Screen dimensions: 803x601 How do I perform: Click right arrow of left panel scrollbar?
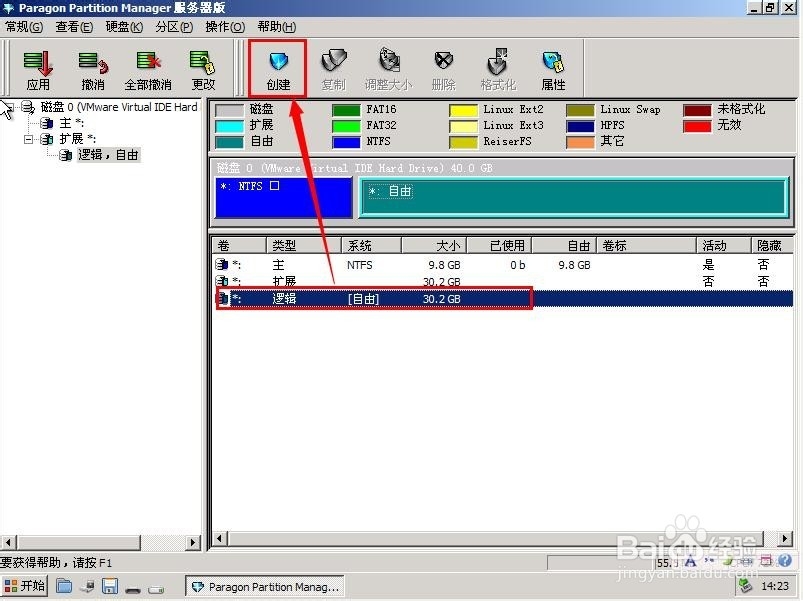pos(194,542)
